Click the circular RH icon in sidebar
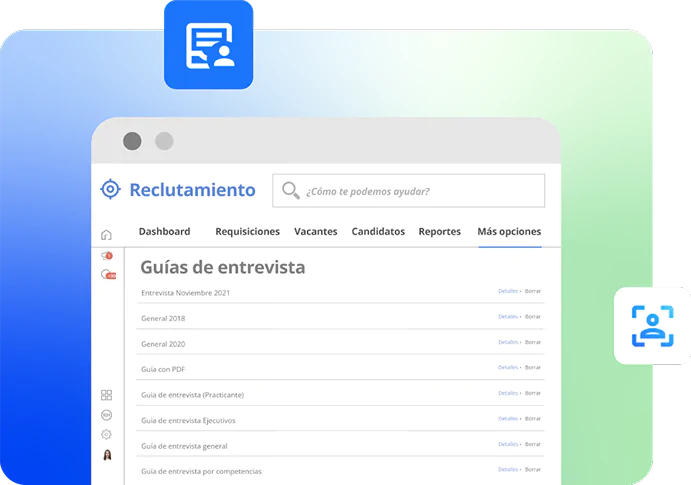The height and width of the screenshot is (485, 691). coord(107,415)
